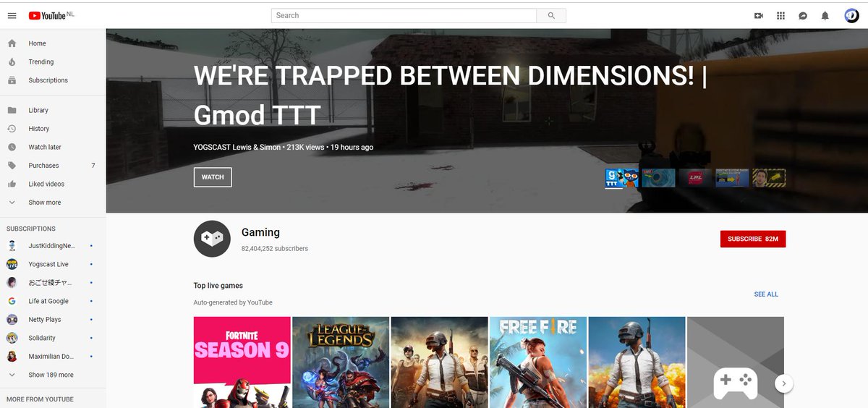Click the Watch later clock icon

point(12,147)
